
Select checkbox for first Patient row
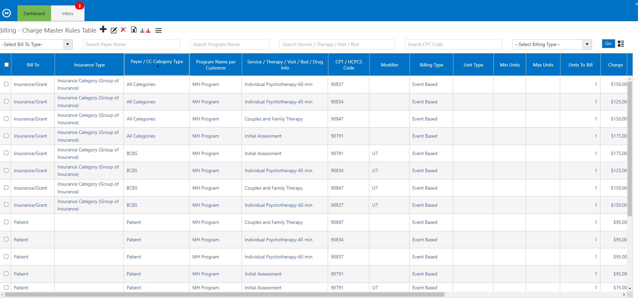6,222
